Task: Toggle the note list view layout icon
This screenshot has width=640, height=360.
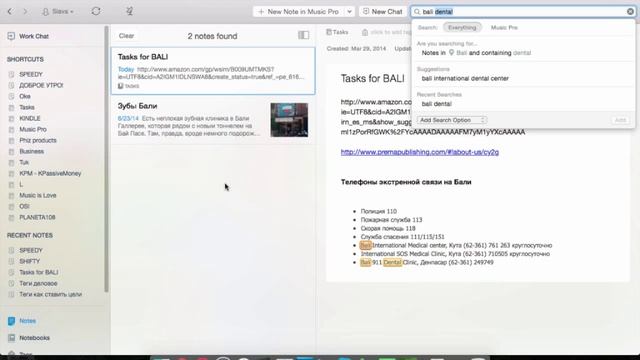Action: [x=303, y=35]
